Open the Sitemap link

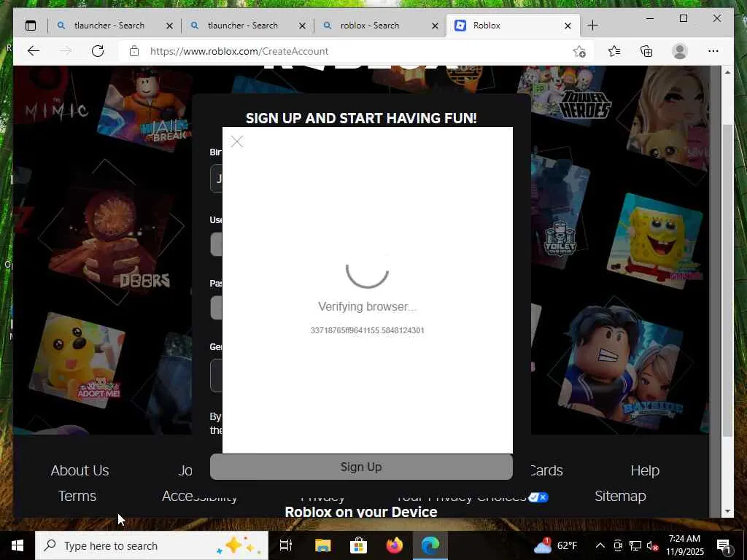(x=620, y=496)
